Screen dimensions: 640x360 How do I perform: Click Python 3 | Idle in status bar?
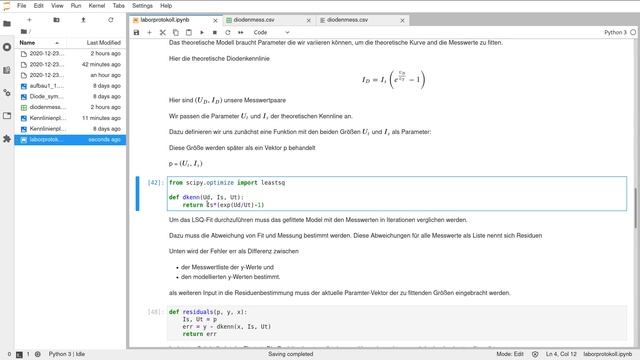pyautogui.click(x=67, y=354)
